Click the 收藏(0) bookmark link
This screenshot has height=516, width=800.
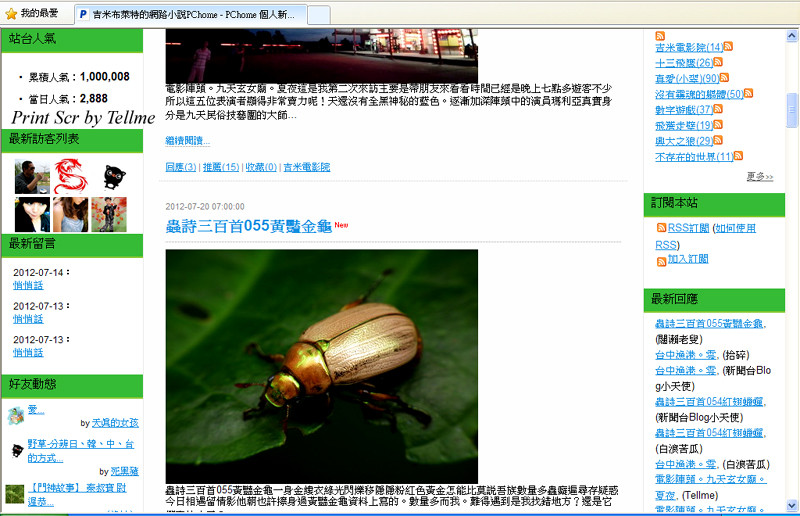click(x=261, y=167)
